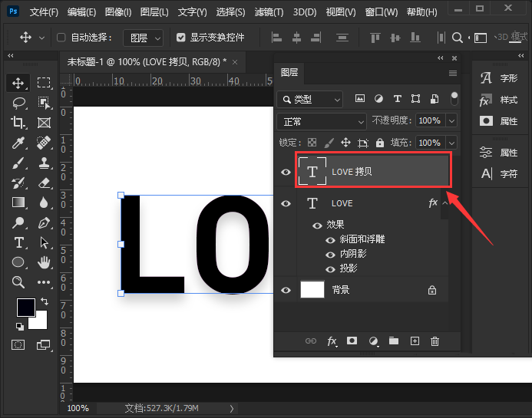
Task: Open the Edit Toolbar three-dots button
Action: [44, 282]
